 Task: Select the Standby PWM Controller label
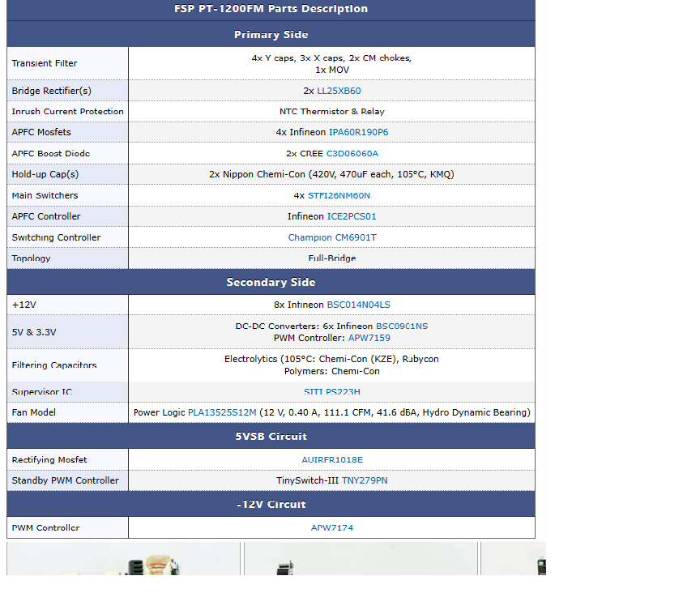pos(65,480)
